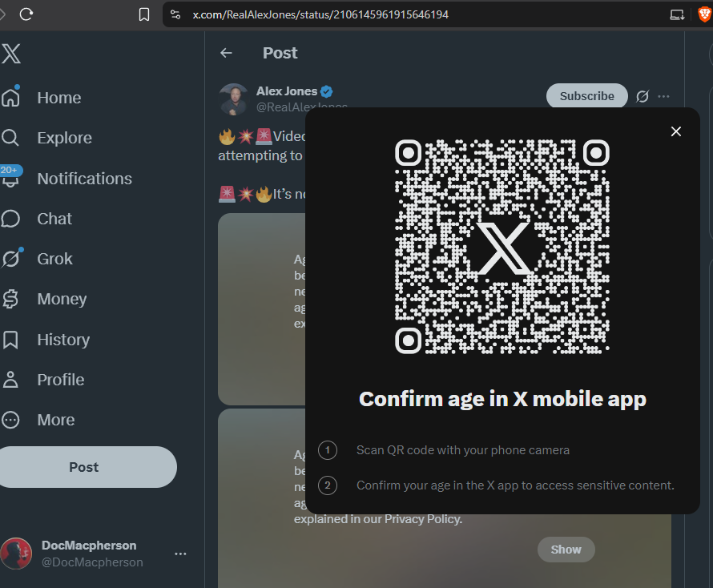Image resolution: width=713 pixels, height=588 pixels.
Task: Select Explore in the sidebar
Action: coord(65,138)
